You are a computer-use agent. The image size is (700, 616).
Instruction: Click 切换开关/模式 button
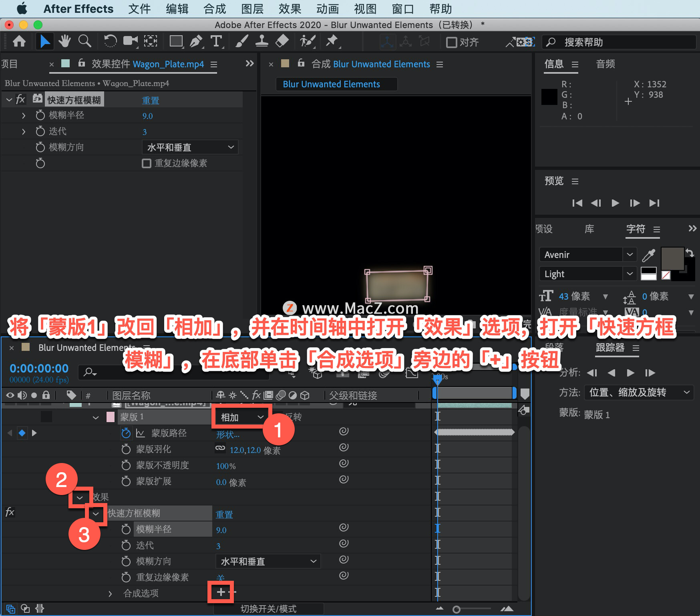click(x=268, y=609)
